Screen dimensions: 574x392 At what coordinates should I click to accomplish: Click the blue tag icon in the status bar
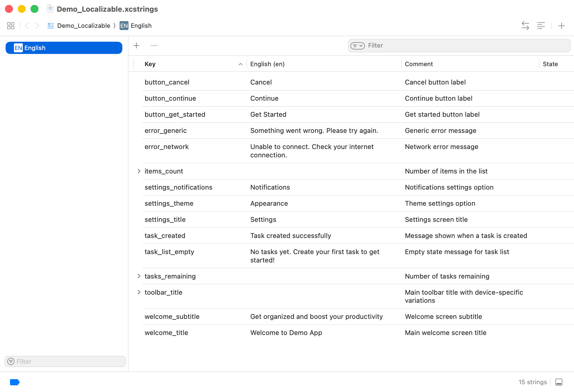click(x=15, y=382)
